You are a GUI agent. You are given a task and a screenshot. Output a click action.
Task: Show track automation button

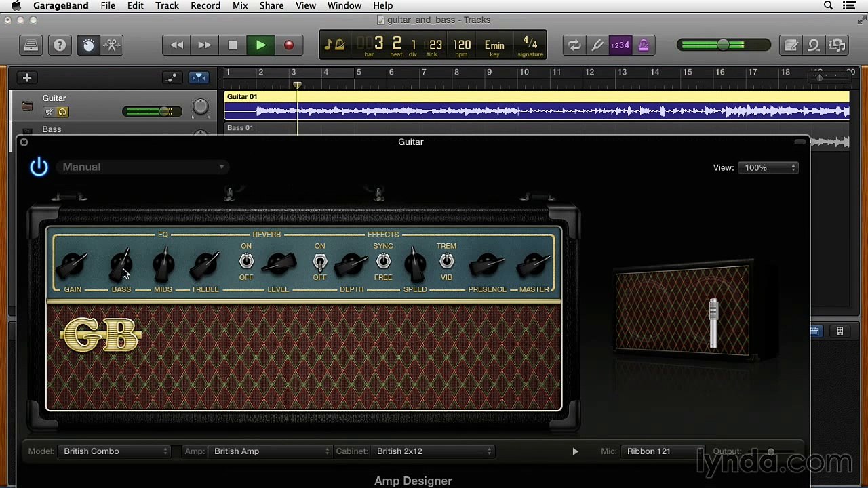coord(172,77)
